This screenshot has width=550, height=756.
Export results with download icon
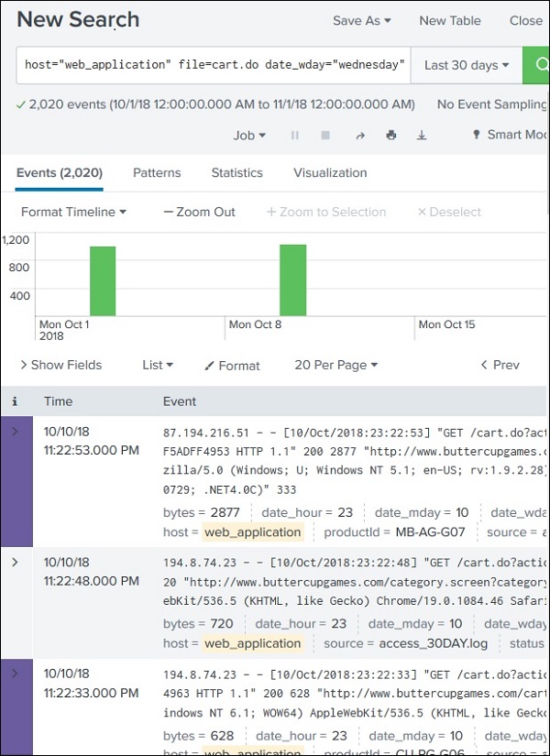click(422, 135)
